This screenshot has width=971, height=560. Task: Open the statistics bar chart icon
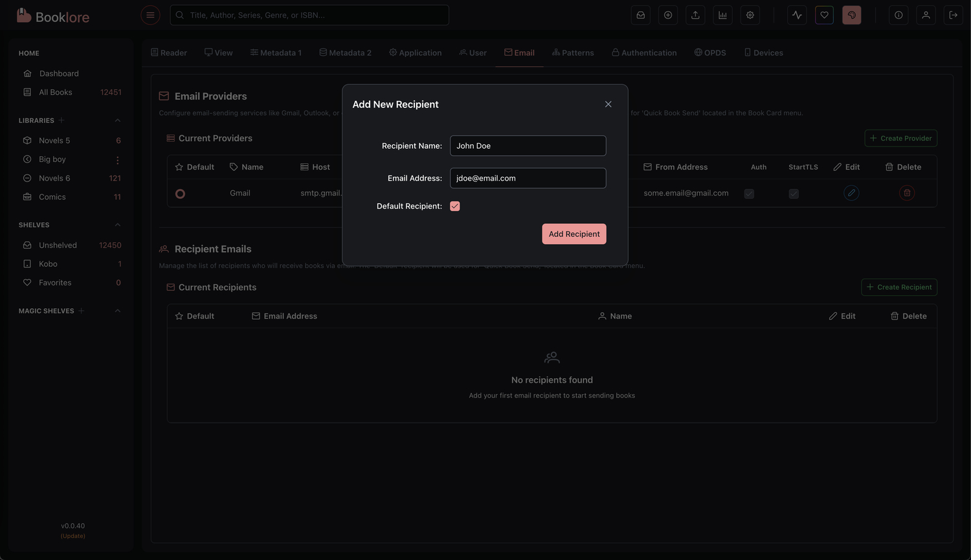(x=722, y=14)
